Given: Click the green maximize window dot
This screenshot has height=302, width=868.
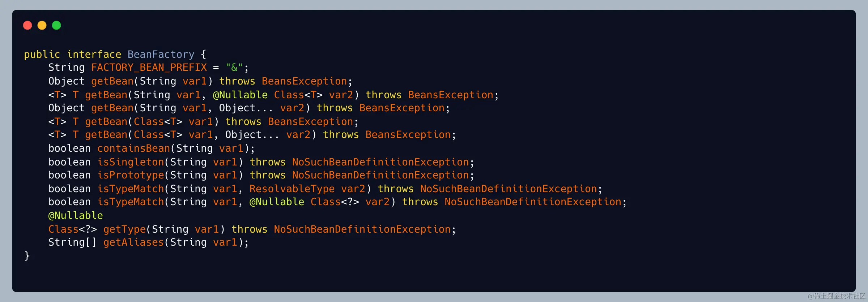Looking at the screenshot, I should 56,25.
